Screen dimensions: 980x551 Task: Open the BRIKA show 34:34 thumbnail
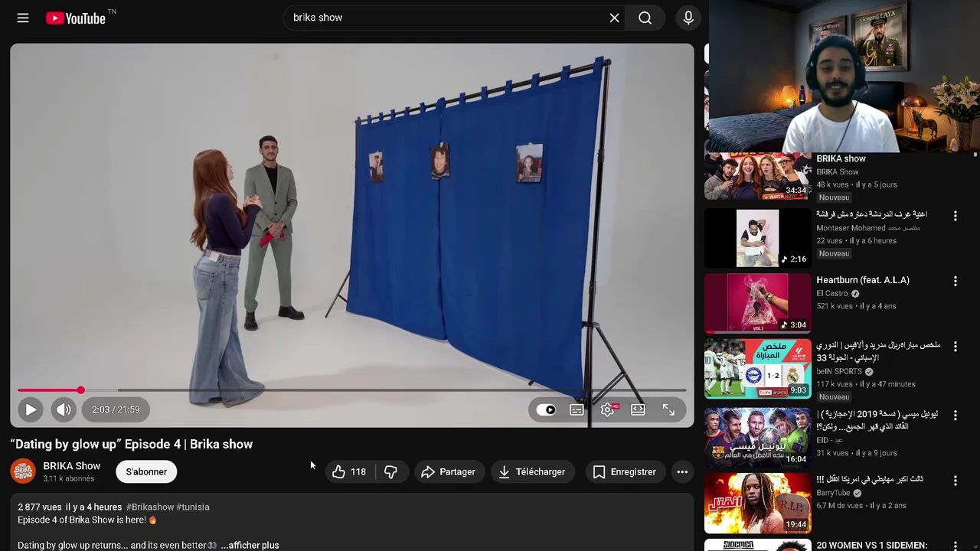tap(757, 175)
